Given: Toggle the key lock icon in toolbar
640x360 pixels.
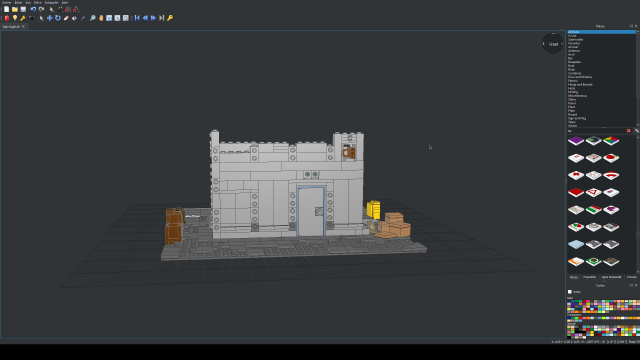Looking at the screenshot, I should (x=170, y=18).
